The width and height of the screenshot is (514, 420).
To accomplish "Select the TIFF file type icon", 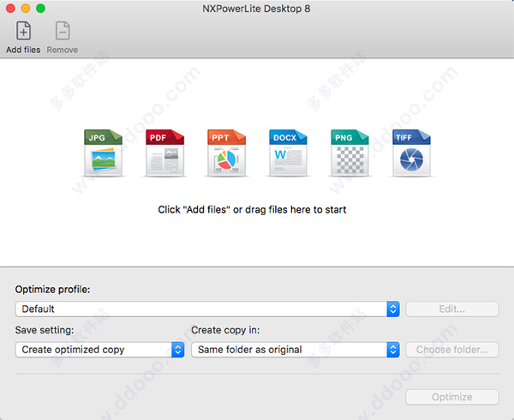I will [x=411, y=153].
